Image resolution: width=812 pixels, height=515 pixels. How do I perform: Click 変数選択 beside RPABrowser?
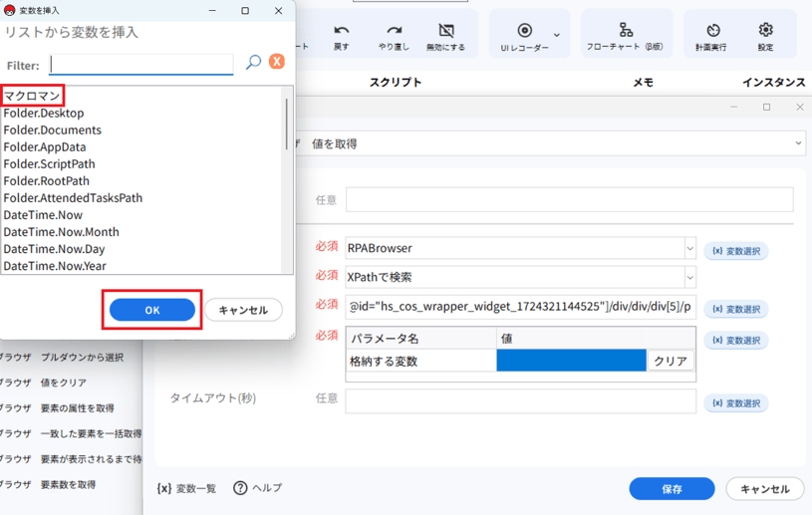(736, 251)
